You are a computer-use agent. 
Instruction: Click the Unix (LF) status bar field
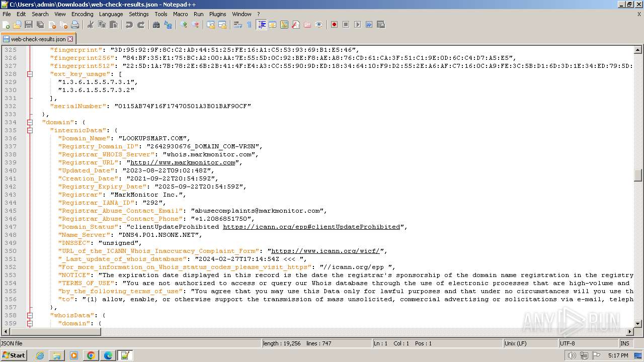[x=531, y=343]
